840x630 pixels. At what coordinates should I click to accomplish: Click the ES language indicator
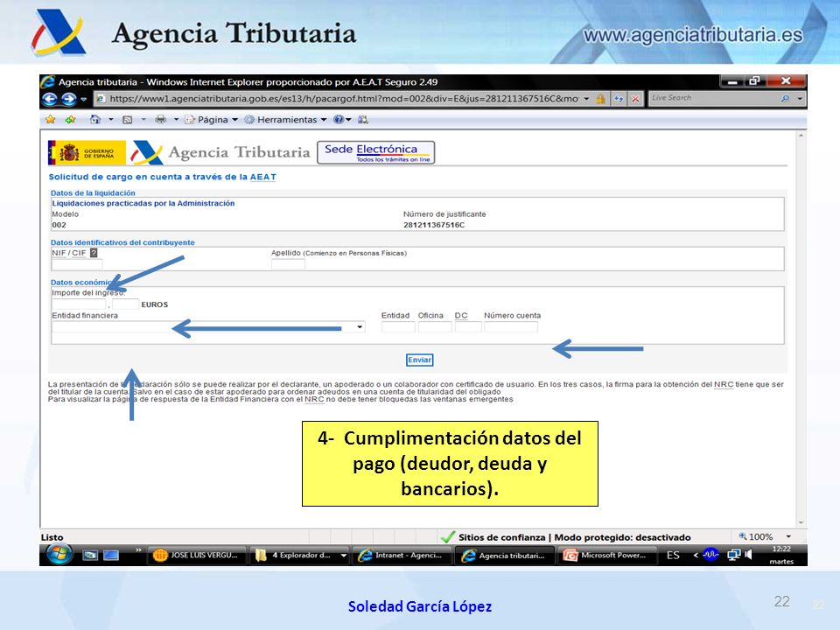coord(673,556)
